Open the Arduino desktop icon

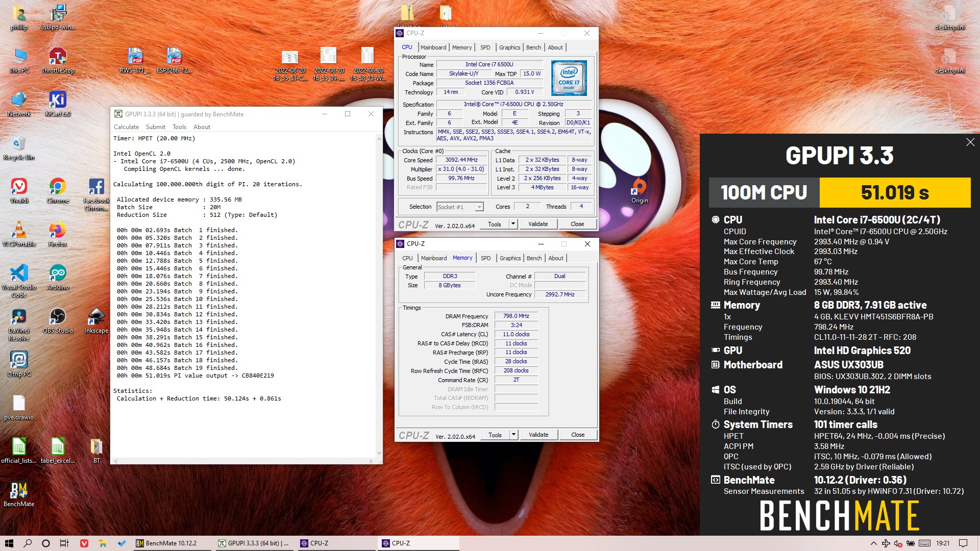click(58, 277)
